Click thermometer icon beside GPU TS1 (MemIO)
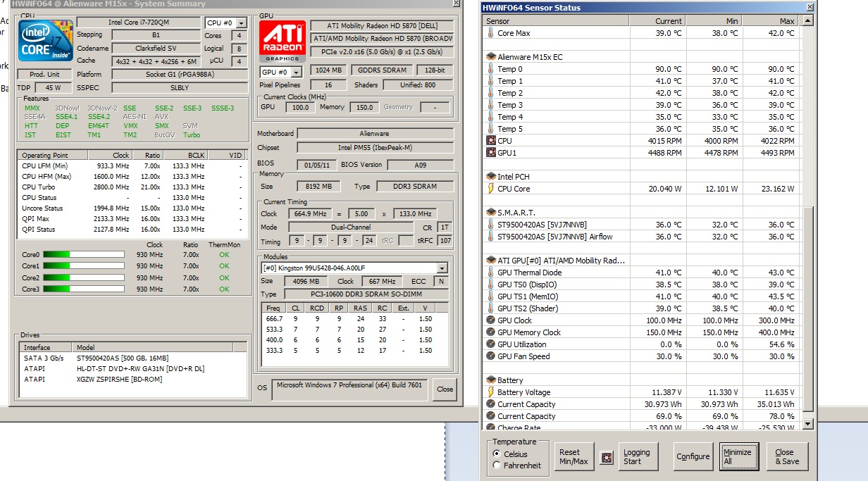868x481 pixels. pyautogui.click(x=491, y=296)
